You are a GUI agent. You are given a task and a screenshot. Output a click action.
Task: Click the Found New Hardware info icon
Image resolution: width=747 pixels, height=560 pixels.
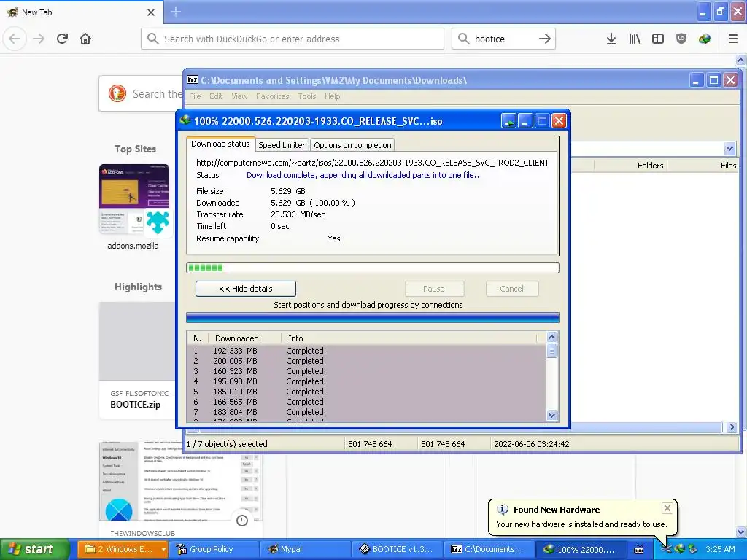(503, 510)
